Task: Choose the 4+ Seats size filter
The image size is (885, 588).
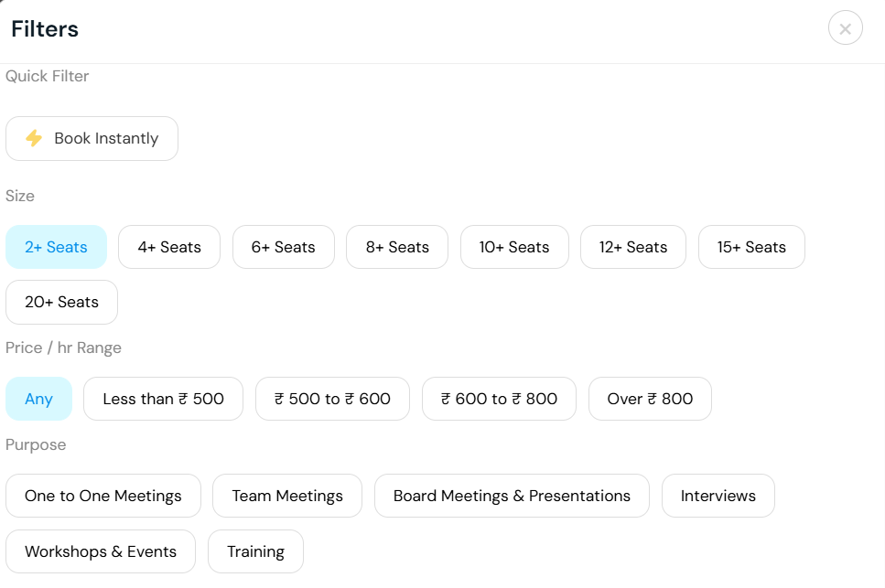Action: click(169, 247)
